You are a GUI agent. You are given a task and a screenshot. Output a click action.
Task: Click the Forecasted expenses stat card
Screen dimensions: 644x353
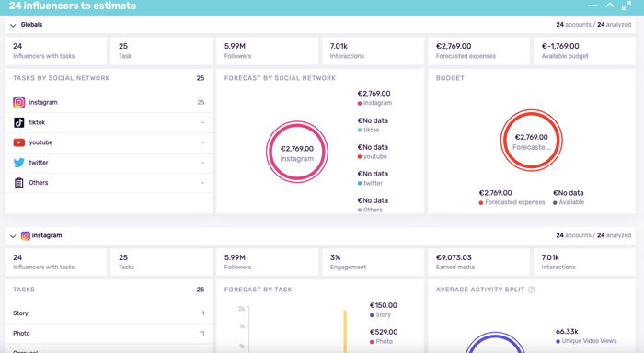[479, 51]
